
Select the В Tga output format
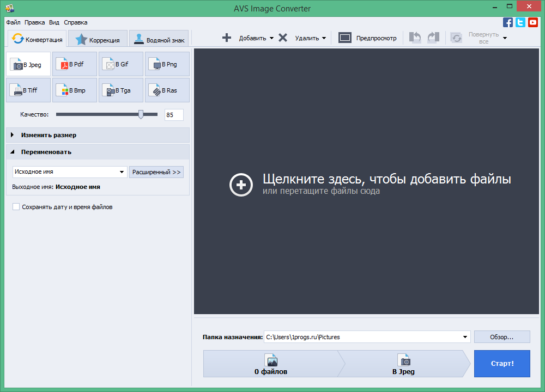[120, 90]
